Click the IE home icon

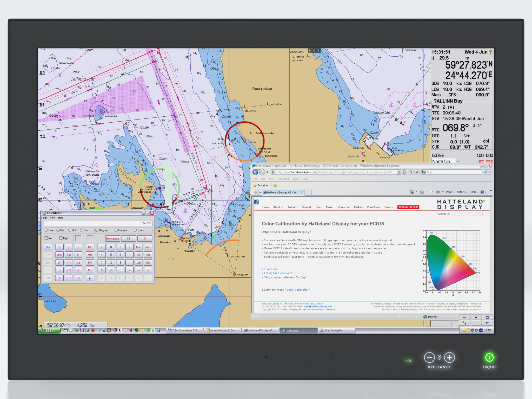click(x=412, y=192)
